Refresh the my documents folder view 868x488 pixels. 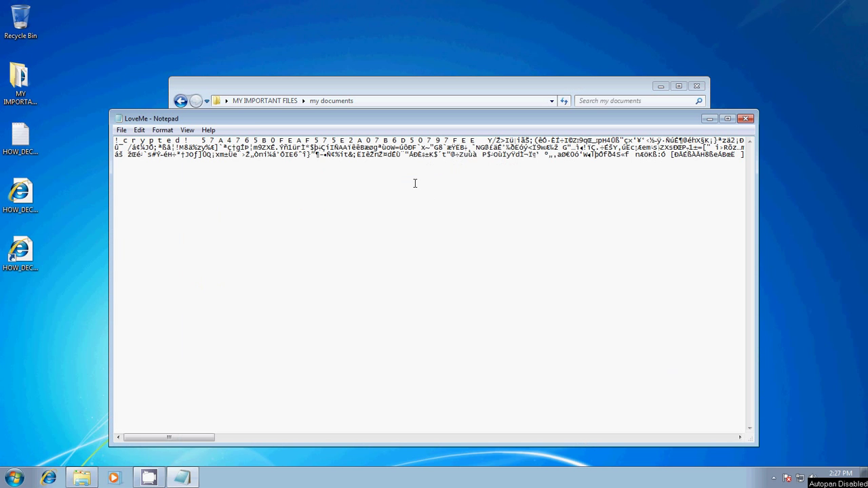point(564,101)
